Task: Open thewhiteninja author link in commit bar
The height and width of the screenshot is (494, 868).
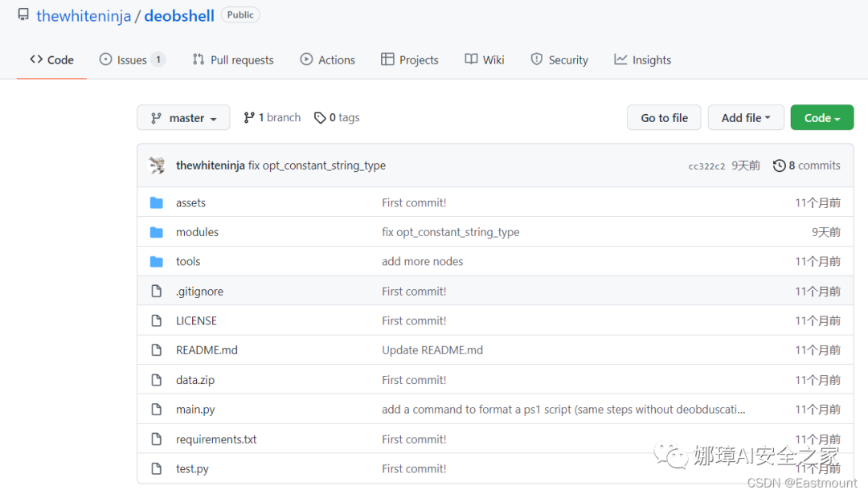Action: (x=211, y=165)
